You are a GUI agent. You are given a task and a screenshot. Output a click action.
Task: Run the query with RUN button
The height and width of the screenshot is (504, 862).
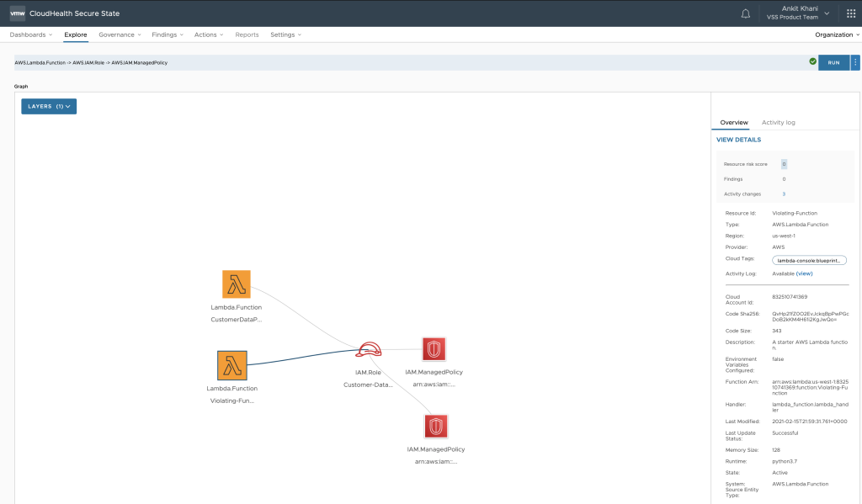(x=833, y=62)
